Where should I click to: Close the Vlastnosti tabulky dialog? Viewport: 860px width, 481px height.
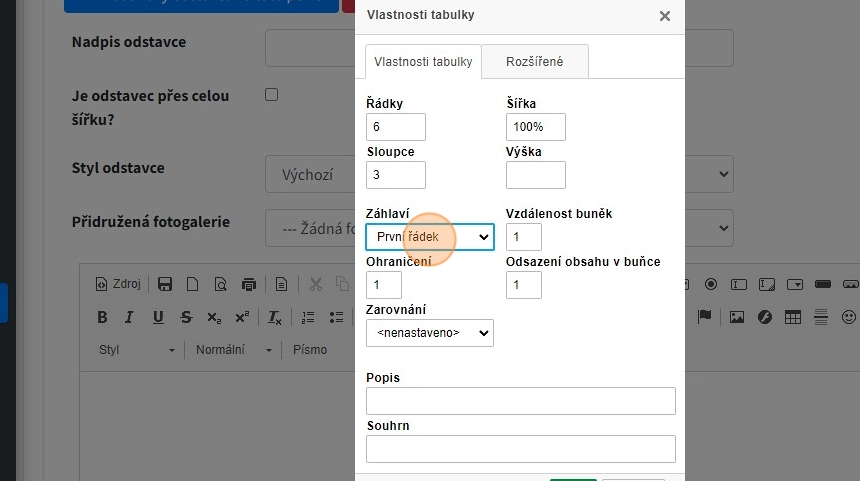(x=665, y=16)
